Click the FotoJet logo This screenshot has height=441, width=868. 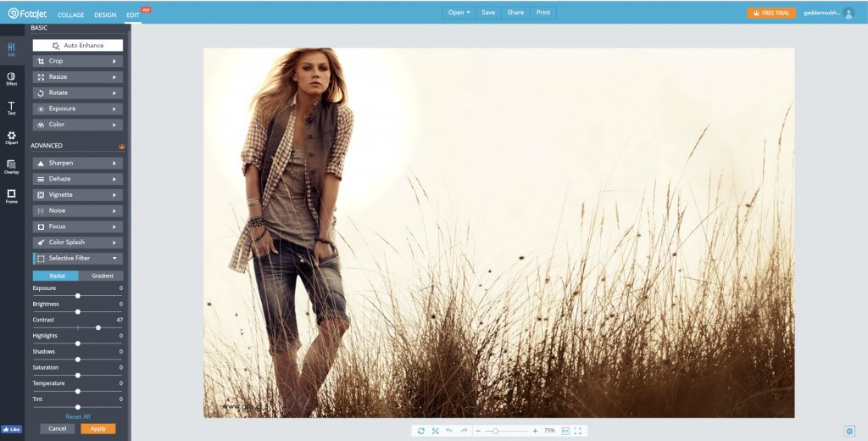[x=28, y=14]
